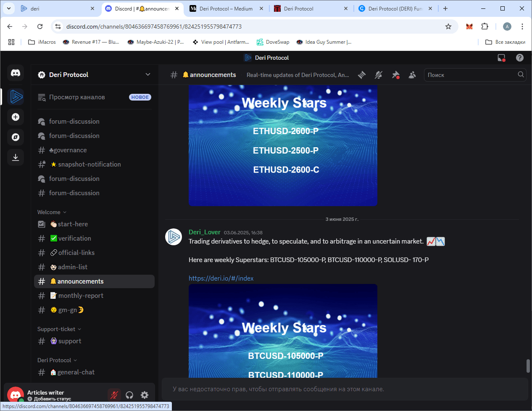Open the start-here channel

(94, 224)
